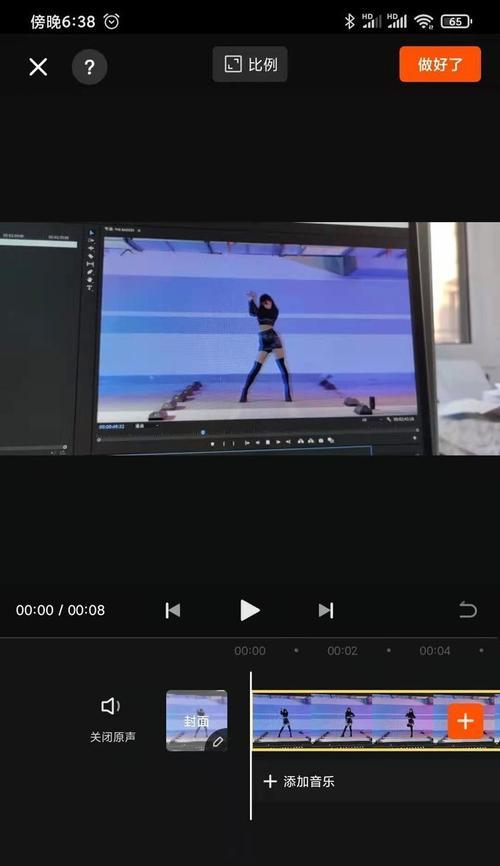Image resolution: width=500 pixels, height=866 pixels.
Task: Edit the 封面 cover thumbnail
Action: (197, 720)
